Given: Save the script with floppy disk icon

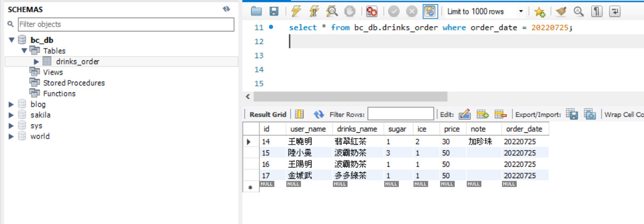Looking at the screenshot, I should pos(274,11).
